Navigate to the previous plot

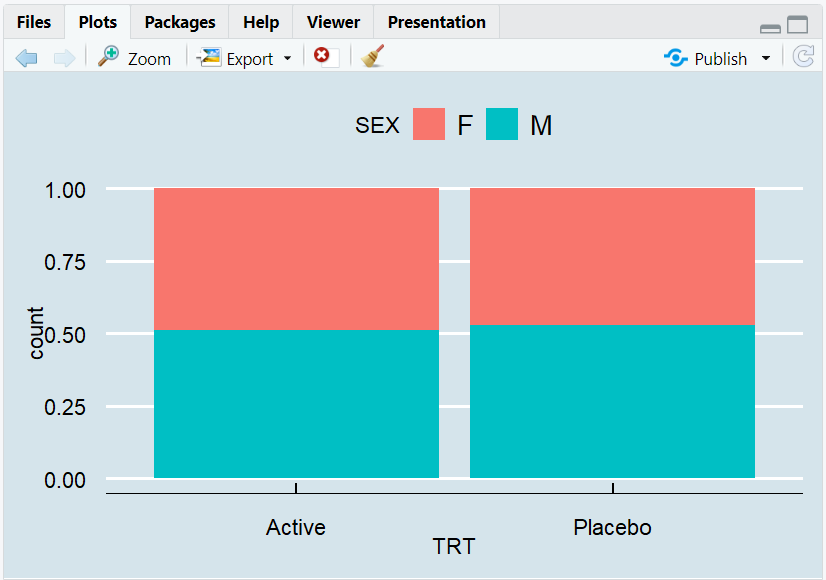[x=26, y=57]
